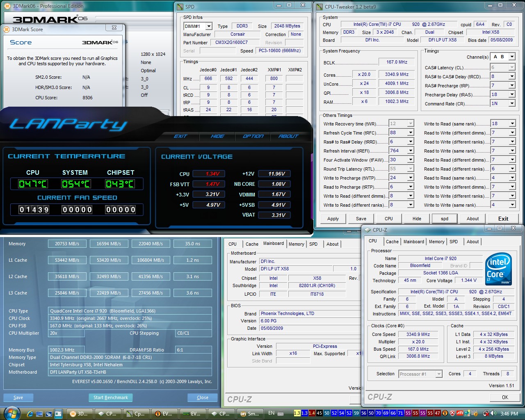Viewport: 525px width, 420px height.
Task: Click OK in CPU-Z window
Action: (505, 397)
